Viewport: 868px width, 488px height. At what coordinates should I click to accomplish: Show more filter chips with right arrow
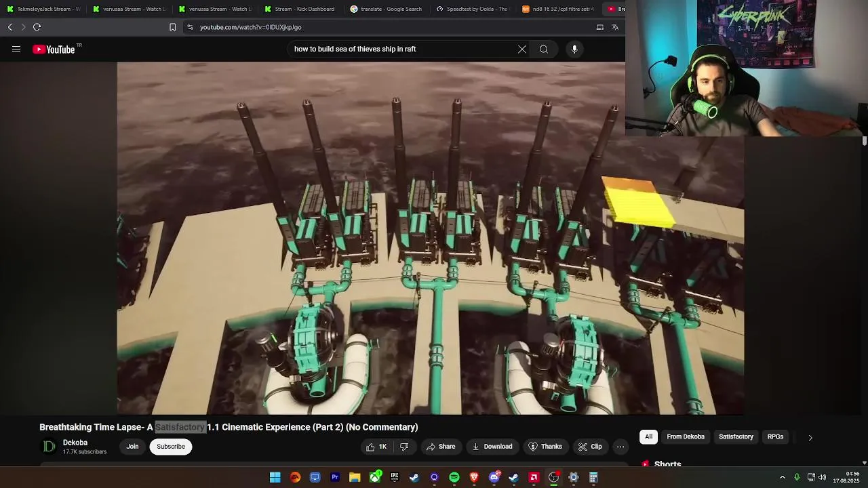(x=810, y=437)
